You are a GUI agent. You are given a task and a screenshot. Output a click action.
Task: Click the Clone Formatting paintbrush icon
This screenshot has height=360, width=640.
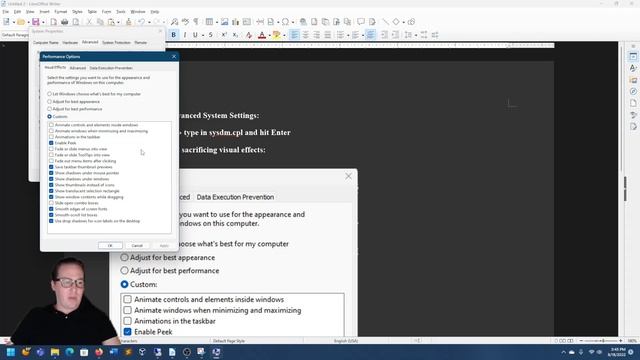(x=129, y=22)
